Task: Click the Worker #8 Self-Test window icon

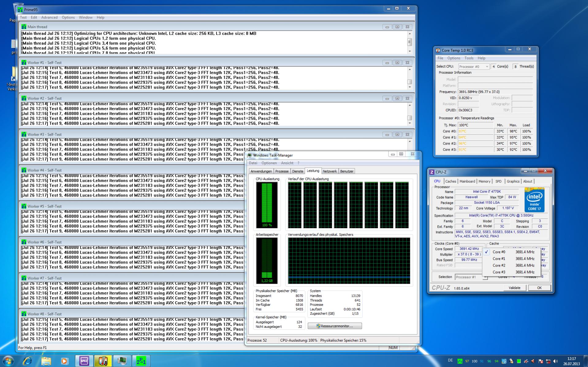Action: 24,314
